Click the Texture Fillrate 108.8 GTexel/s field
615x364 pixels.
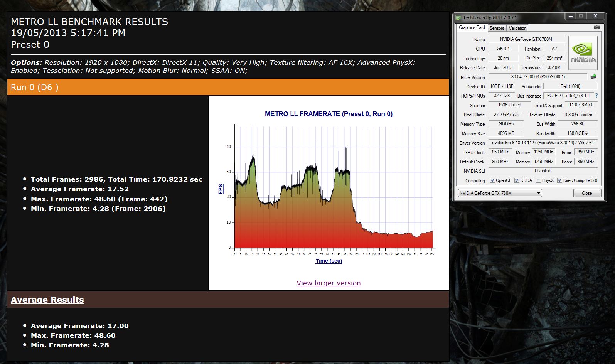[x=578, y=115]
